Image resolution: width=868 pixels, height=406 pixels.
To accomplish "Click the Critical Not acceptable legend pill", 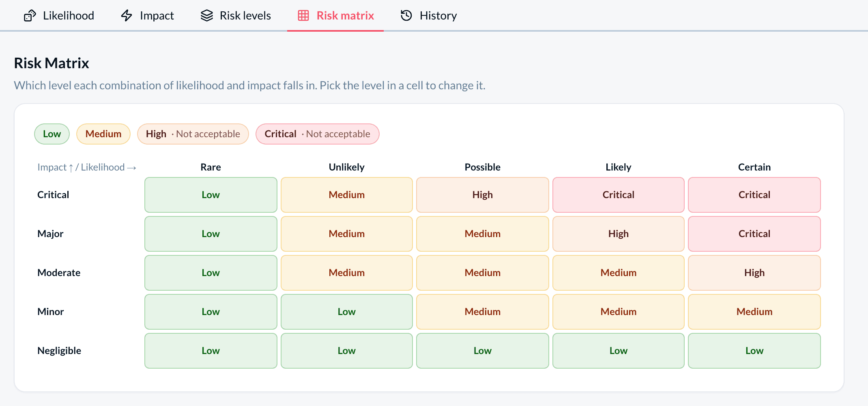I will [x=318, y=134].
